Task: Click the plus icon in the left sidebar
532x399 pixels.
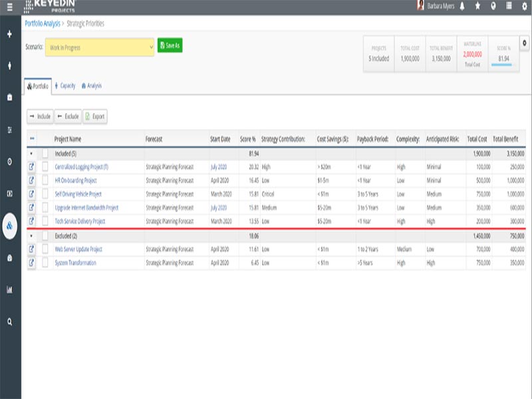Action: [9, 34]
